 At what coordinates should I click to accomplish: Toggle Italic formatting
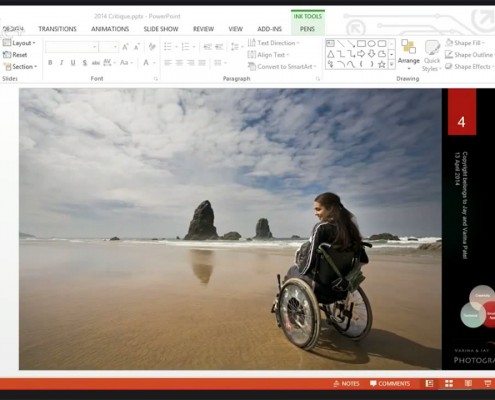pos(61,62)
